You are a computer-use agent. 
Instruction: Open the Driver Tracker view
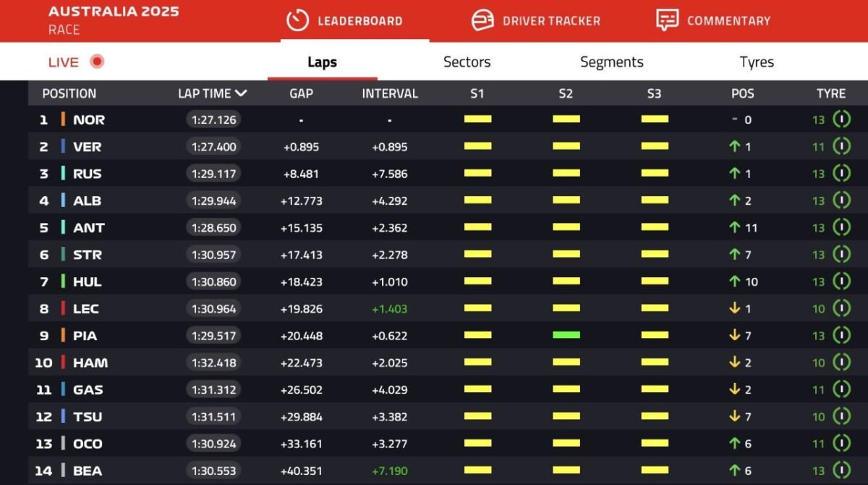coord(535,21)
